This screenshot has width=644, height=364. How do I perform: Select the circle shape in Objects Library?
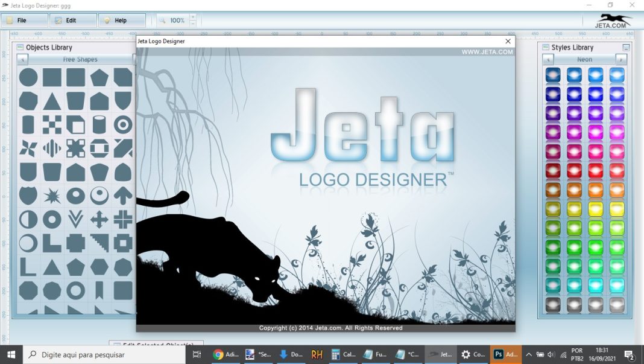tap(28, 77)
